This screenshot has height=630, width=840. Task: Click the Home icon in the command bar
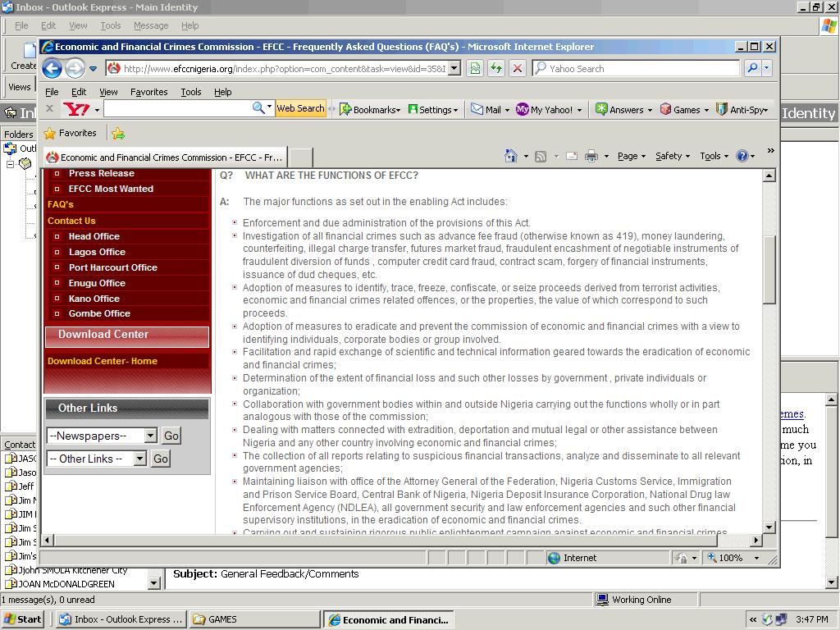511,156
